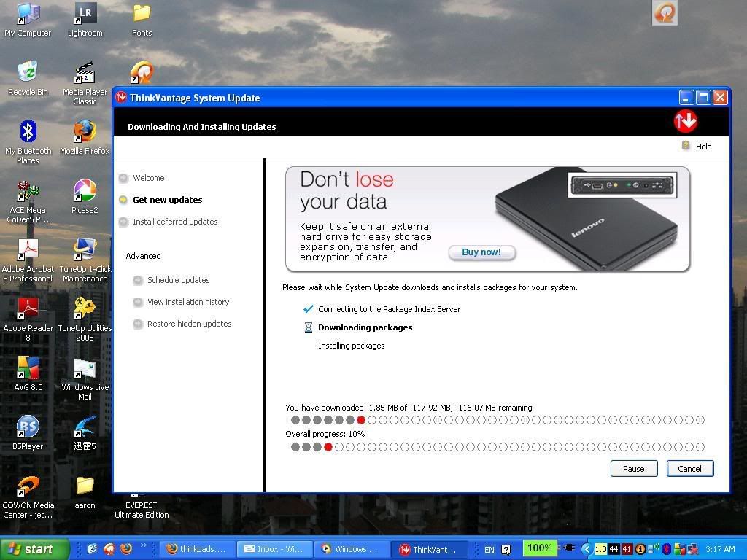Open the Recycle Bin
Image resolution: width=747 pixels, height=560 pixels.
point(28,79)
